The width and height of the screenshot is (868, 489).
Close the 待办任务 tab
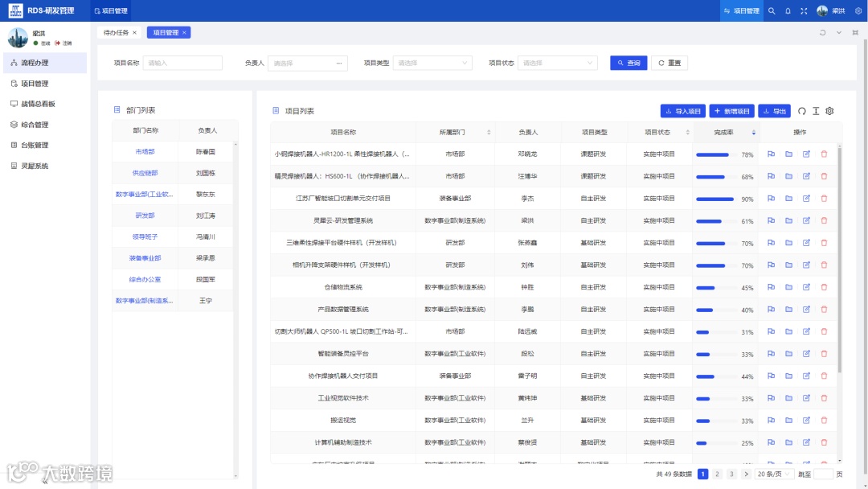click(134, 33)
